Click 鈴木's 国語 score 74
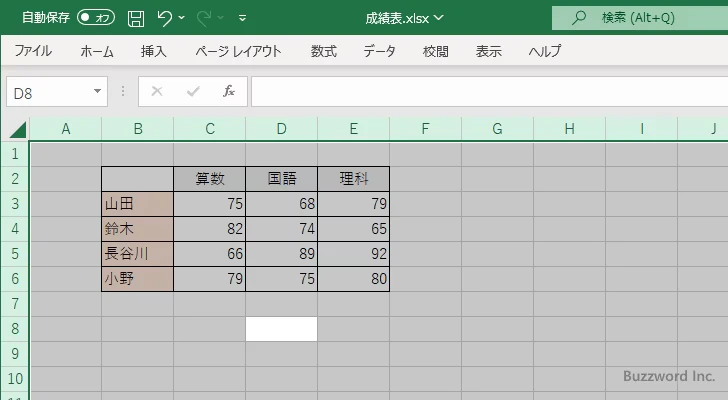This screenshot has width=728, height=400. coord(282,229)
